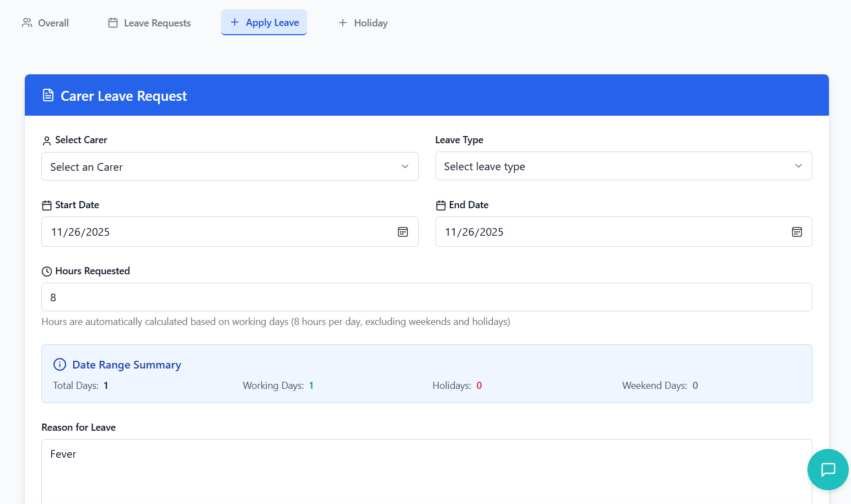Expand the Select an Carer dropdown
This screenshot has height=504, width=851.
230,166
